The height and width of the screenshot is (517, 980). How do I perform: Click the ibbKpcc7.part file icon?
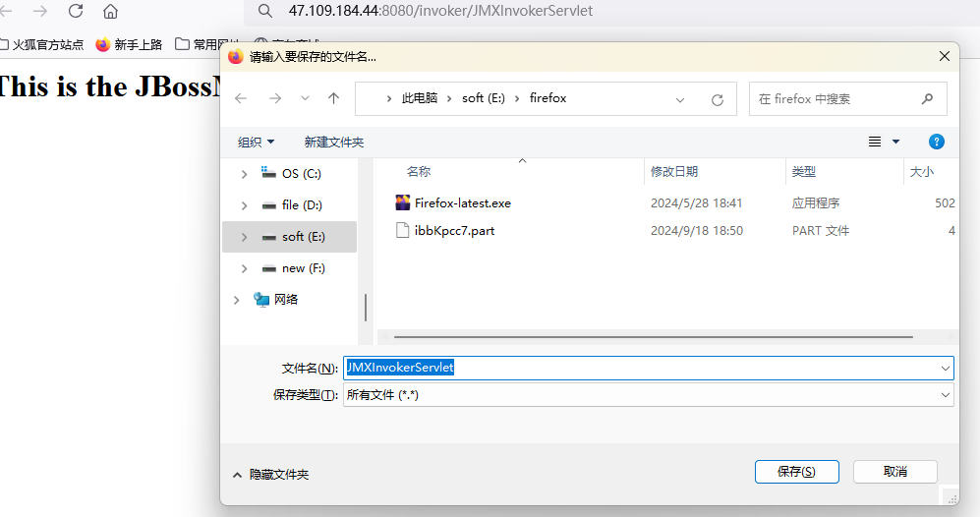tap(402, 230)
